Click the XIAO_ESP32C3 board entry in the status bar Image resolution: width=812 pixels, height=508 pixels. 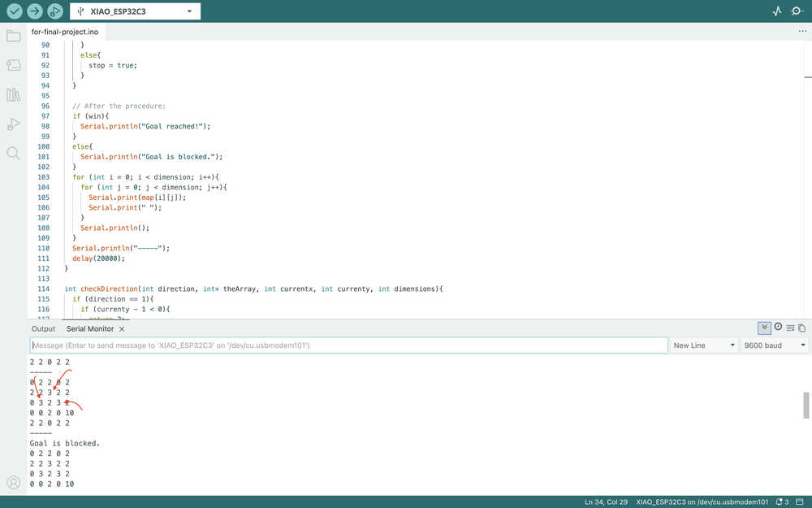coord(702,501)
